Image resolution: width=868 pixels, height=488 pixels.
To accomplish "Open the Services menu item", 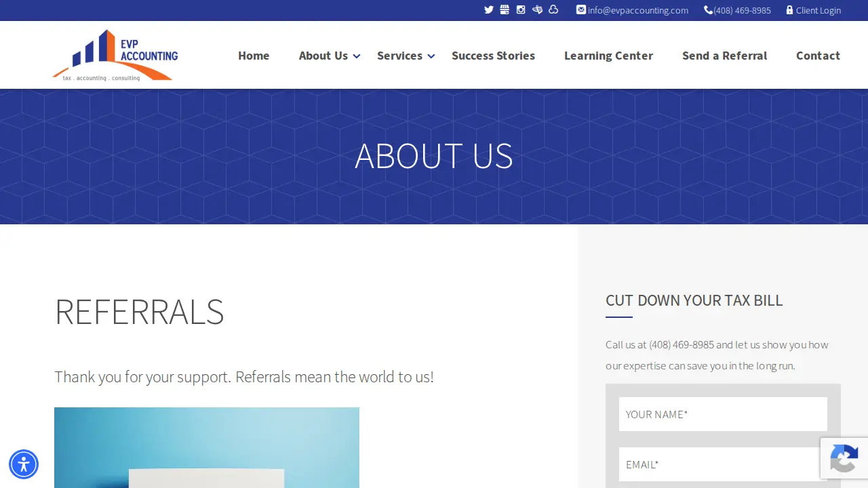I will pyautogui.click(x=399, y=56).
